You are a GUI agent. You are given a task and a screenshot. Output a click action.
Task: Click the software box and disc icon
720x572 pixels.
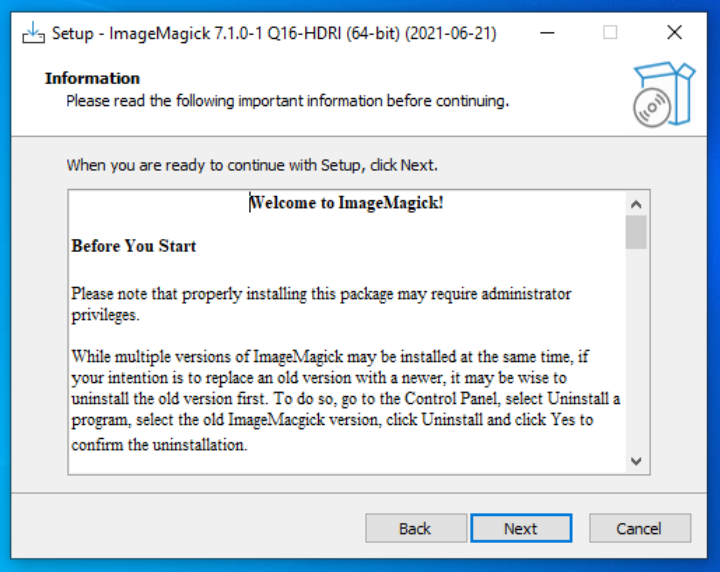(664, 94)
